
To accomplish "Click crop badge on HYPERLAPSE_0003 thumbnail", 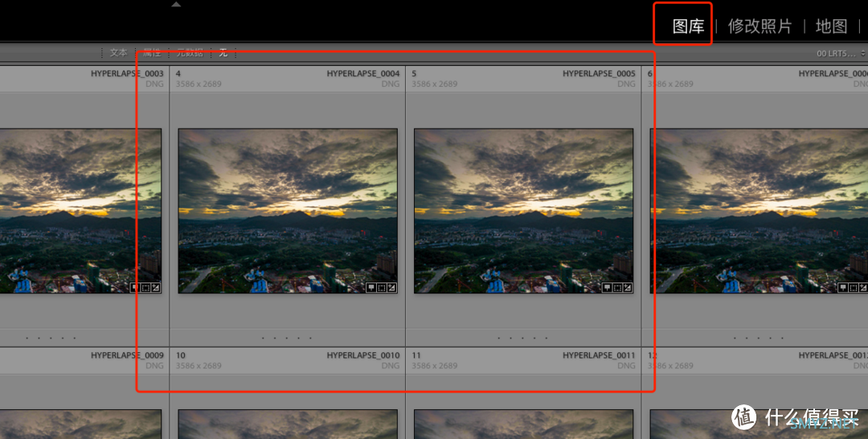I will 145,287.
